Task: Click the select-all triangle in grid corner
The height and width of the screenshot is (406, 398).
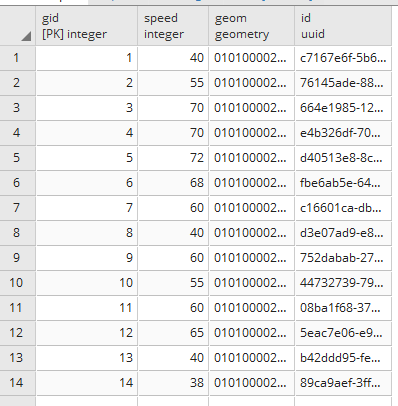Action: click(x=26, y=36)
